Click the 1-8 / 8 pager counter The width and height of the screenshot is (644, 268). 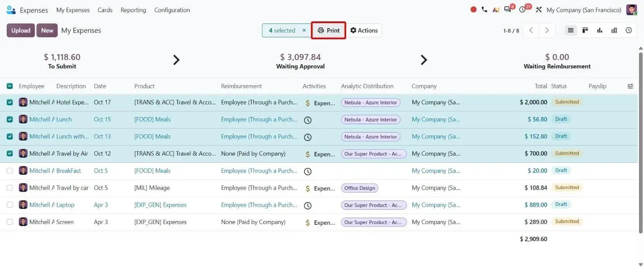coord(511,31)
